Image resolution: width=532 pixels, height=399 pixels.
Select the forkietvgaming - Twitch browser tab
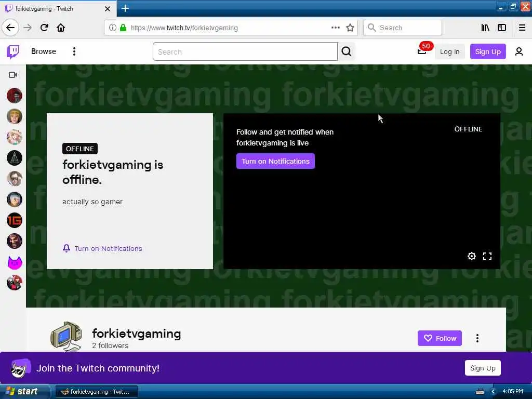click(x=58, y=9)
